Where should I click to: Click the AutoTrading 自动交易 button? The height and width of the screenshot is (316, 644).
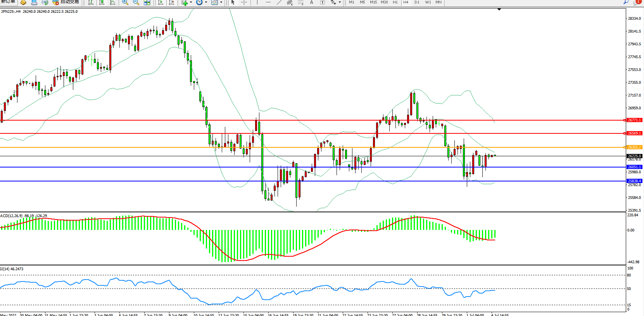(66, 2)
